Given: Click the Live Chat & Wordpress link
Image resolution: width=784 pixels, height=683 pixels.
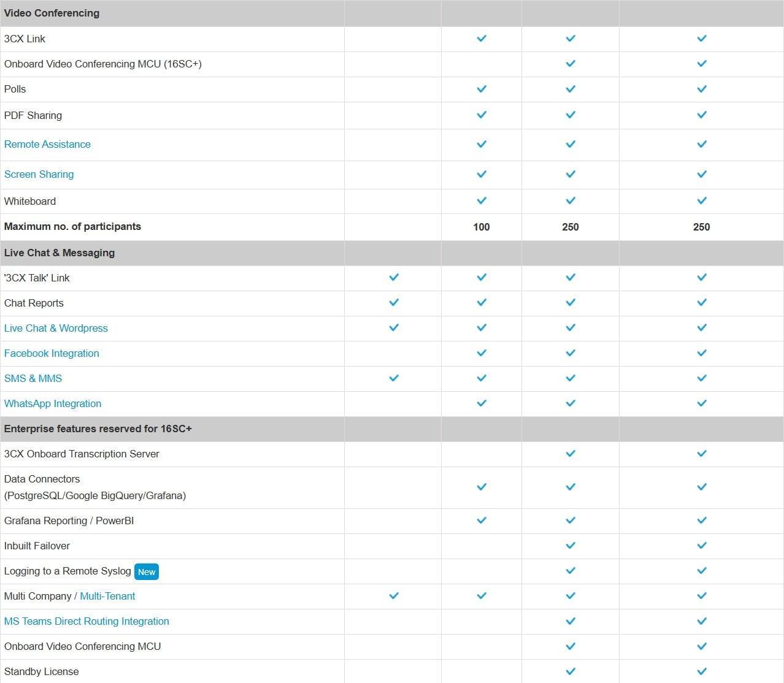Looking at the screenshot, I should click(x=56, y=329).
